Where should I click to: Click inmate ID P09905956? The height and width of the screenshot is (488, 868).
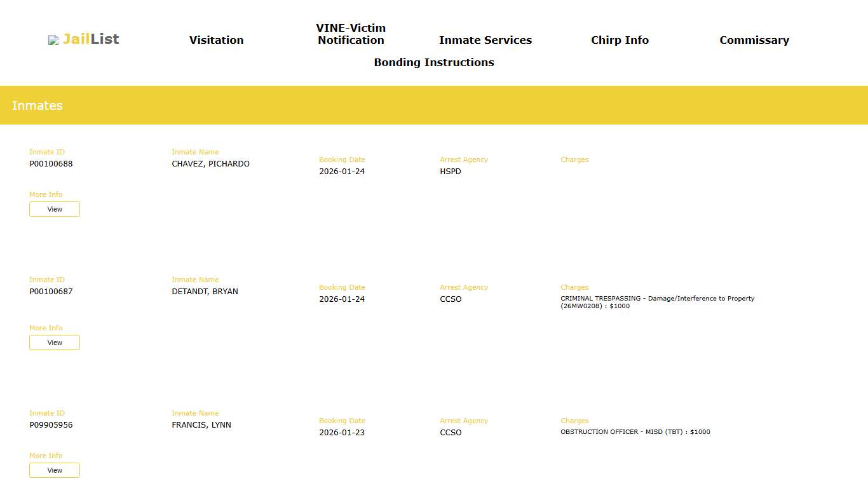coord(51,425)
